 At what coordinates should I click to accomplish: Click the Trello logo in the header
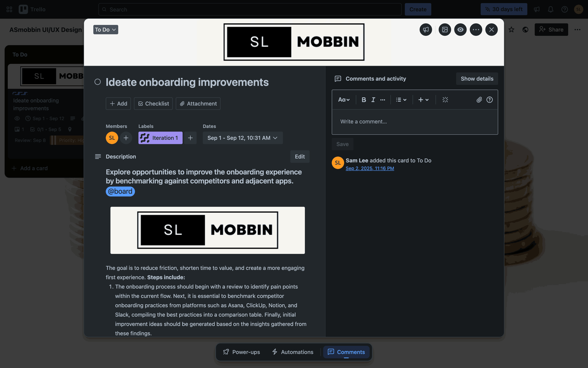[32, 10]
